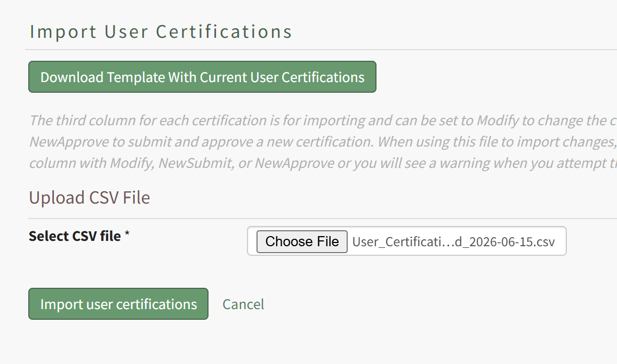Cancel the certification import
This screenshot has height=364, width=617.
tap(243, 304)
